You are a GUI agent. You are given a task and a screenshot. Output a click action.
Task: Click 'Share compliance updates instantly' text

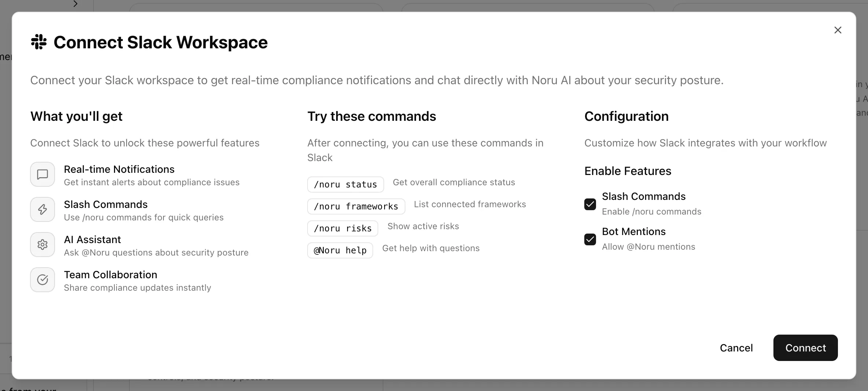coord(137,288)
